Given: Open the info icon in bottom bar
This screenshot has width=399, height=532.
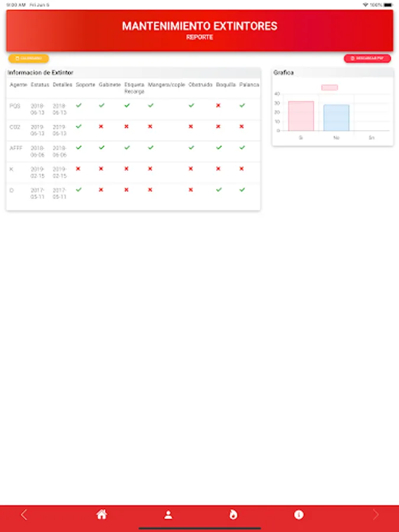Looking at the screenshot, I should click(299, 515).
